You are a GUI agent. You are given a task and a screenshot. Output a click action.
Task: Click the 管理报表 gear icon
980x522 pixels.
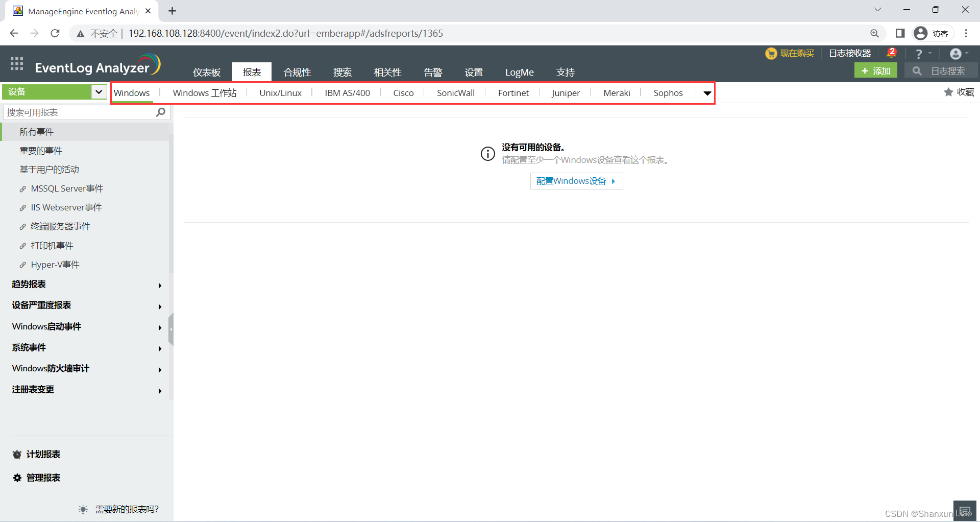[x=16, y=478]
